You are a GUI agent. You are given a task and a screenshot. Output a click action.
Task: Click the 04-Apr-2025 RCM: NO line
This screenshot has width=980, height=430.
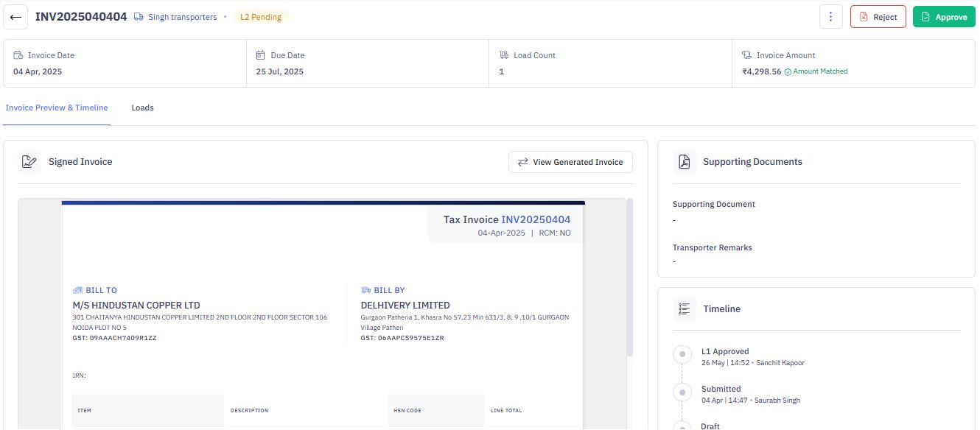pos(524,233)
